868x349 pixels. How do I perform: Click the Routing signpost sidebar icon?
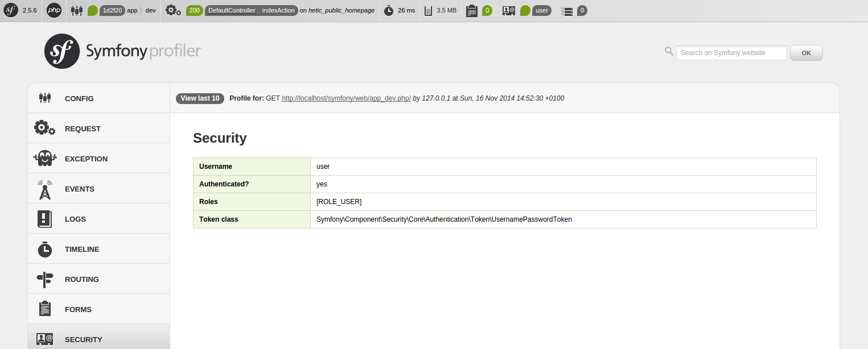coord(45,279)
